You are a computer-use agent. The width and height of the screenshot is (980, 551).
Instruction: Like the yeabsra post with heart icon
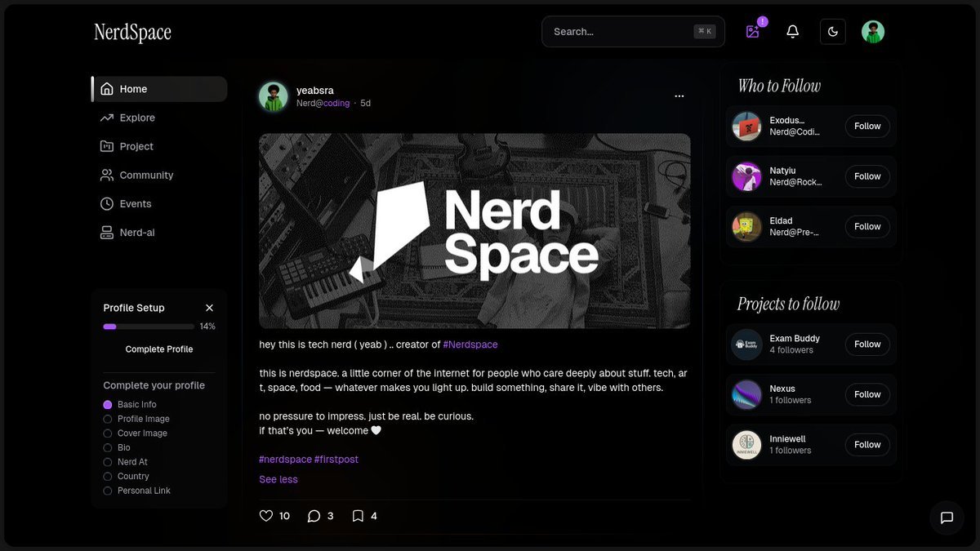[266, 516]
